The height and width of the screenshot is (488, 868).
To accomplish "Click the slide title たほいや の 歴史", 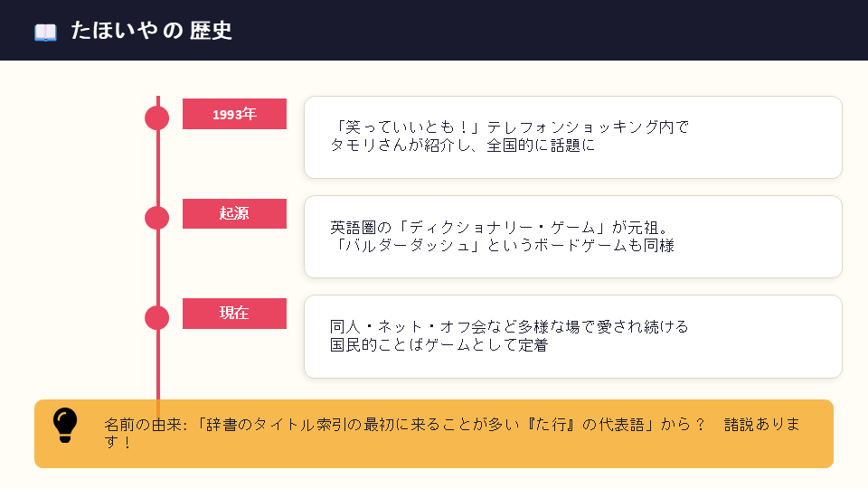I will (151, 31).
